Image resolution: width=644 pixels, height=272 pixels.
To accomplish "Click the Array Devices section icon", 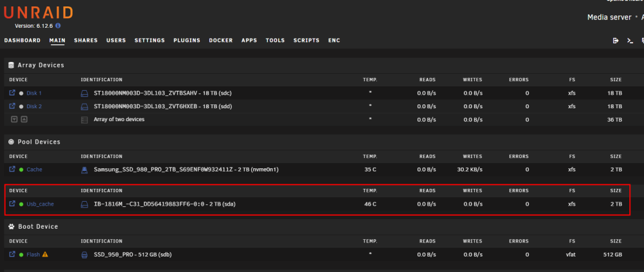I will 12,65.
